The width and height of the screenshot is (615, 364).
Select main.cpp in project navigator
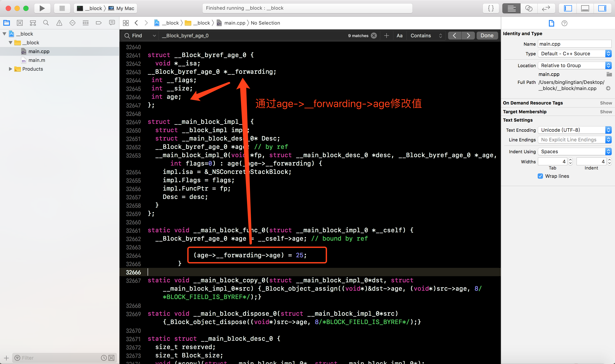click(x=60, y=51)
